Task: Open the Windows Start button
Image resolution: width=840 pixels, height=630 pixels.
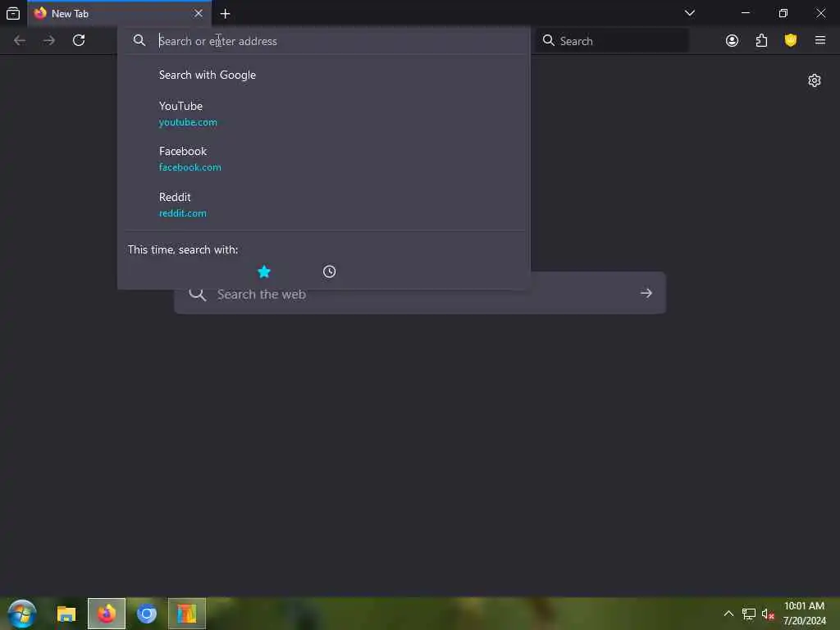Action: point(22,614)
